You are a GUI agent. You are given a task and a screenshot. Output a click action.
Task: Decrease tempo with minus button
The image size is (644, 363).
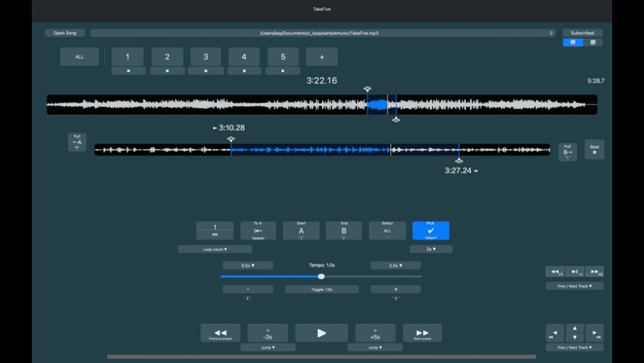248,290
